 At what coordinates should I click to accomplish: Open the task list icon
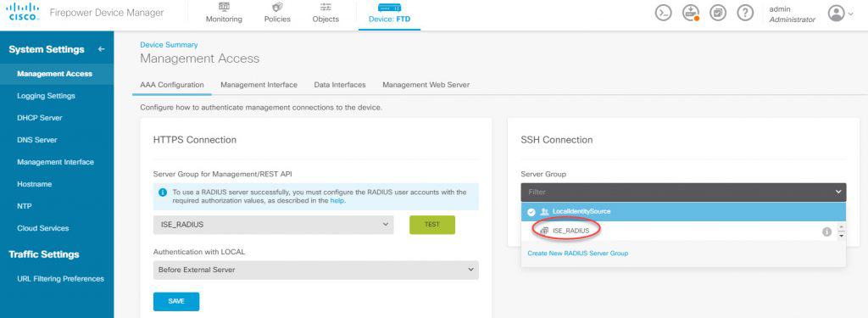pyautogui.click(x=718, y=14)
